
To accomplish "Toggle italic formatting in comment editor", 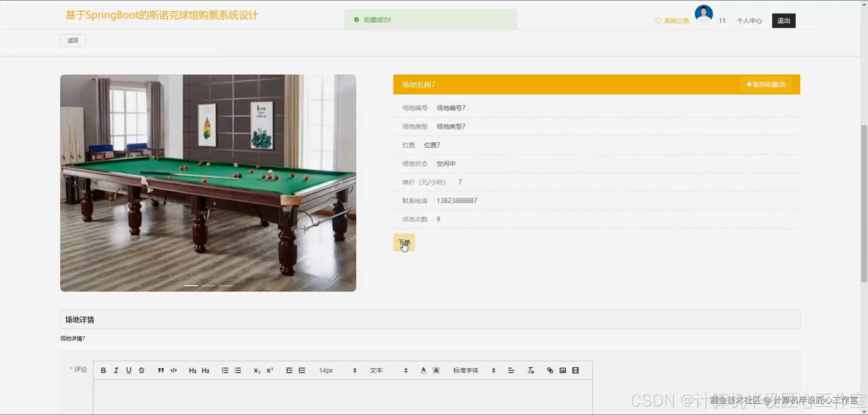I will [116, 370].
